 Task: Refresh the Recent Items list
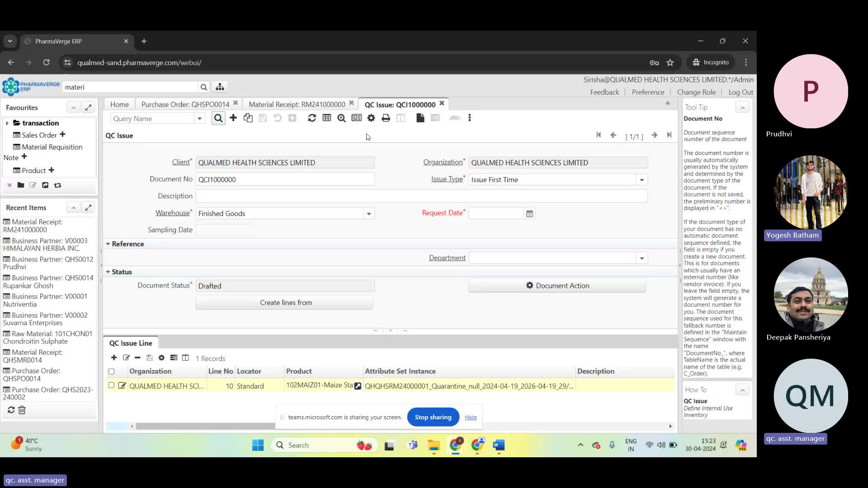pyautogui.click(x=11, y=410)
